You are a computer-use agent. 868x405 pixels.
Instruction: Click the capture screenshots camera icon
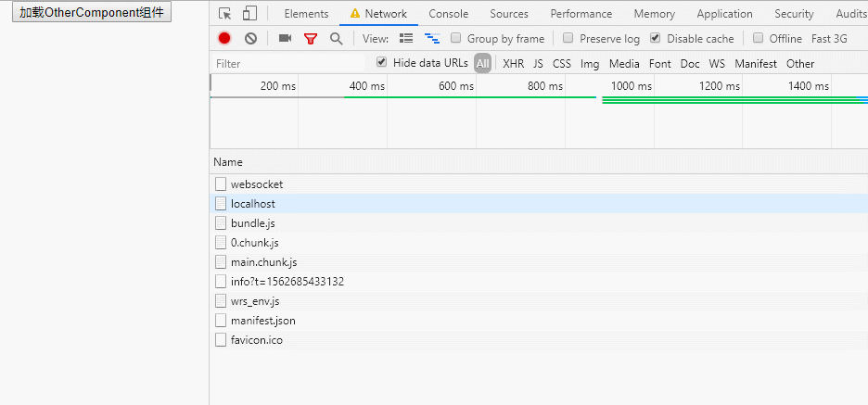pos(285,39)
